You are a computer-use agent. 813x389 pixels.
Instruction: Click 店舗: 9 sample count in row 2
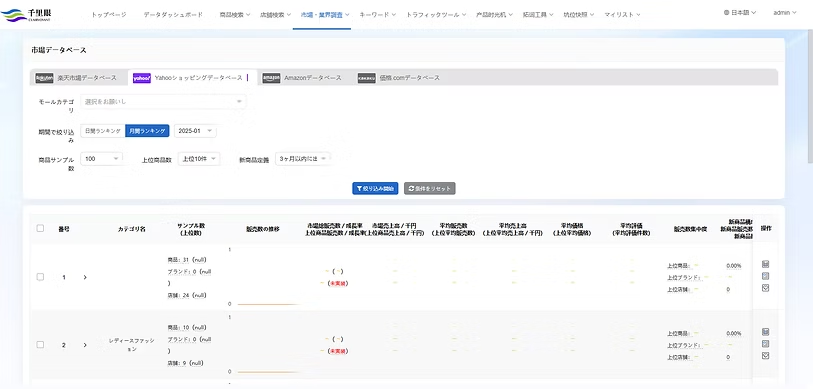pyautogui.click(x=185, y=364)
